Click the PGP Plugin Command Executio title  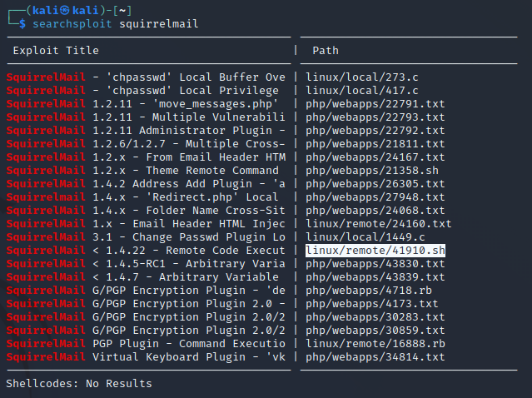tap(146, 344)
